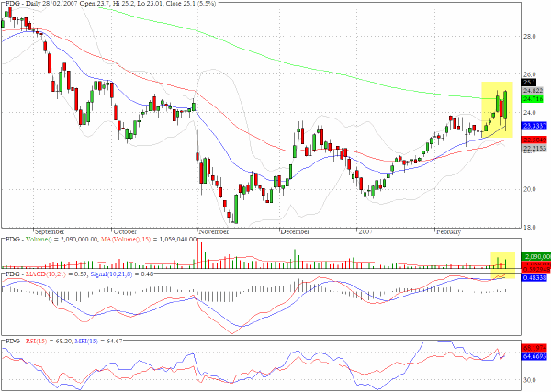Viewport: 551px width, 392px height.
Task: Click the 28.0 price axis label
Action: tap(529, 37)
